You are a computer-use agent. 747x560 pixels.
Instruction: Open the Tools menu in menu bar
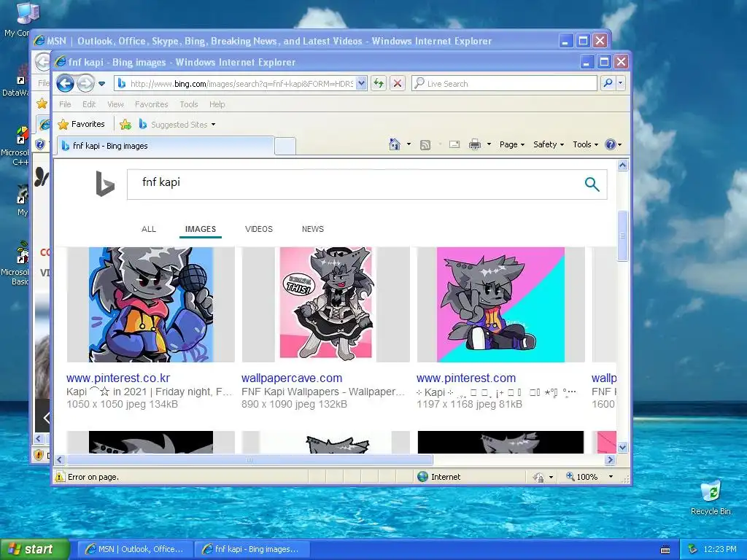click(189, 104)
